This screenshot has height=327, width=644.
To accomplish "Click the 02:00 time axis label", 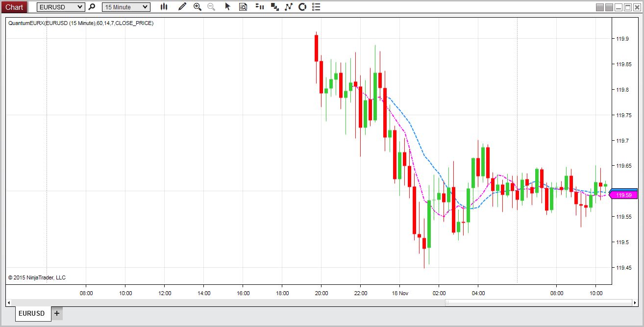I will tap(439, 293).
